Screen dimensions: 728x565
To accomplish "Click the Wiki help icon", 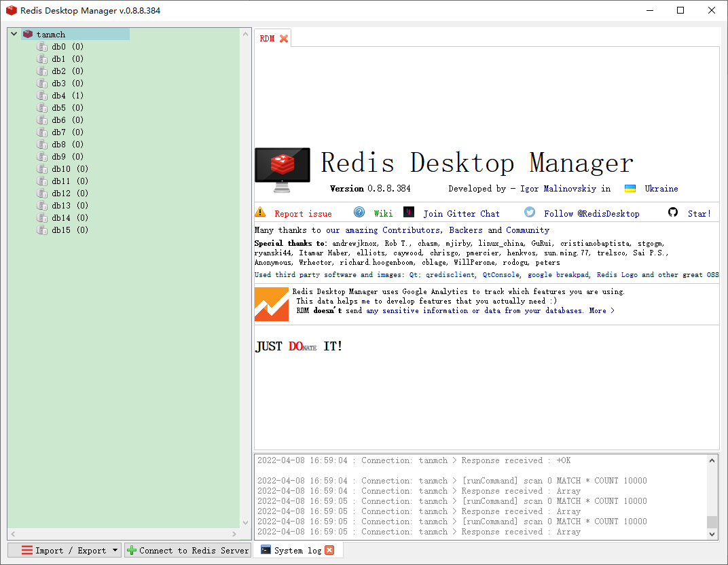I will (x=359, y=212).
